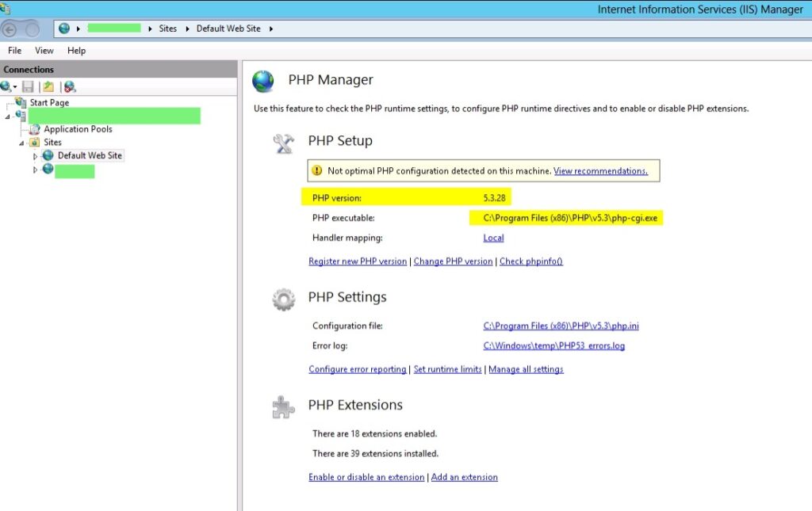Expand the Default Web Site node
This screenshot has height=511, width=812.
(35, 156)
